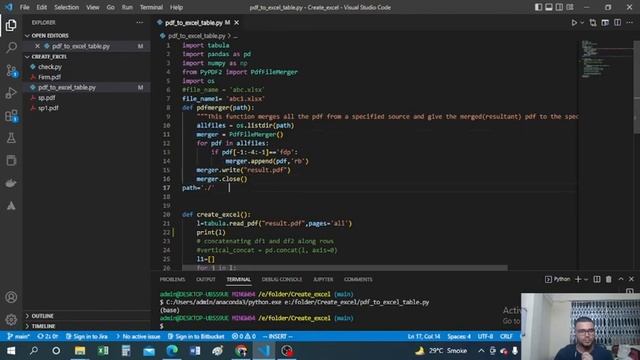Toggle panel layout icon in title bar
This screenshot has height=360, width=640.
(x=549, y=7)
